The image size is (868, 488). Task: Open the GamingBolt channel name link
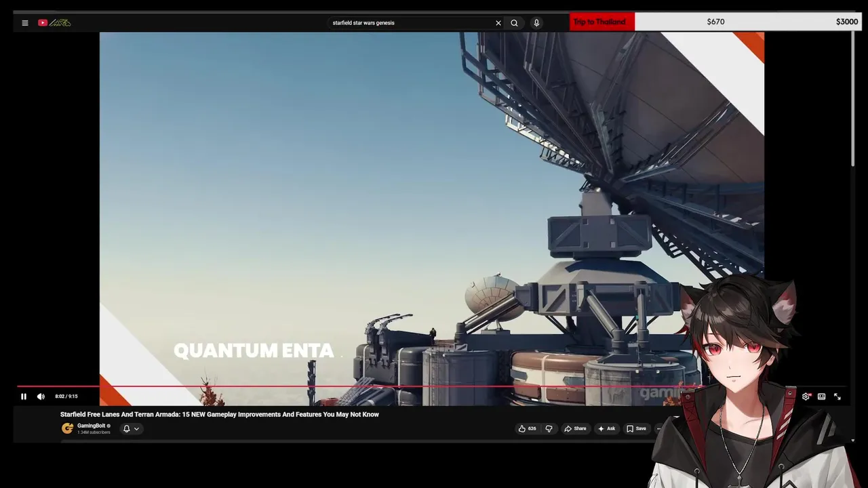tap(91, 426)
